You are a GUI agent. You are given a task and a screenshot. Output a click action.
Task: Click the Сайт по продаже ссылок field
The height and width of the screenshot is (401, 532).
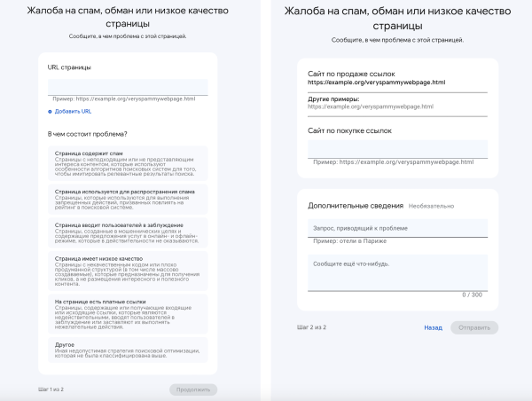(x=397, y=83)
